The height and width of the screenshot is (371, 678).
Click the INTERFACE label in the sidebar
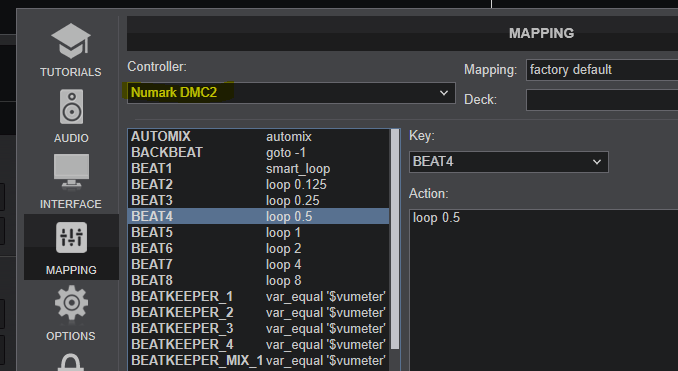click(x=71, y=204)
